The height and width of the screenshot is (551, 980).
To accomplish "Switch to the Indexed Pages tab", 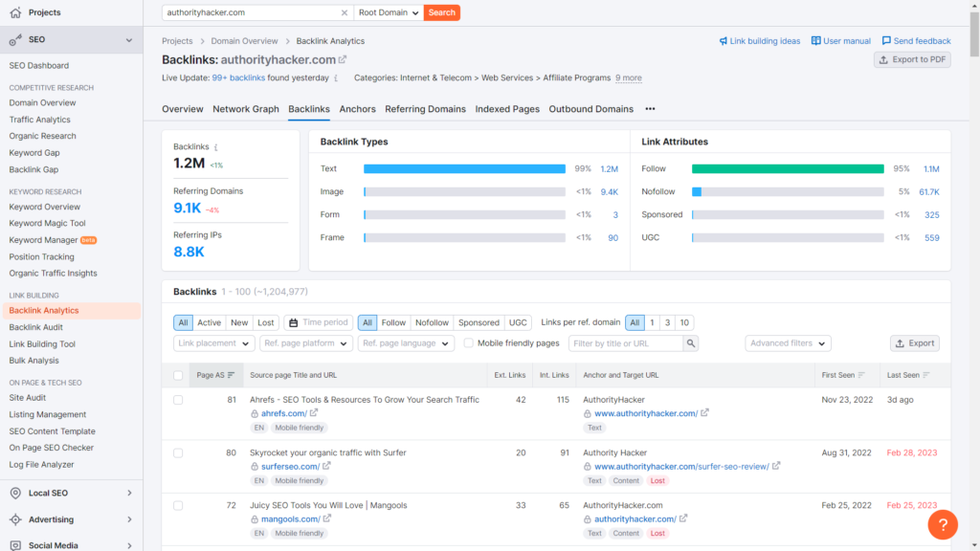I will coord(507,109).
